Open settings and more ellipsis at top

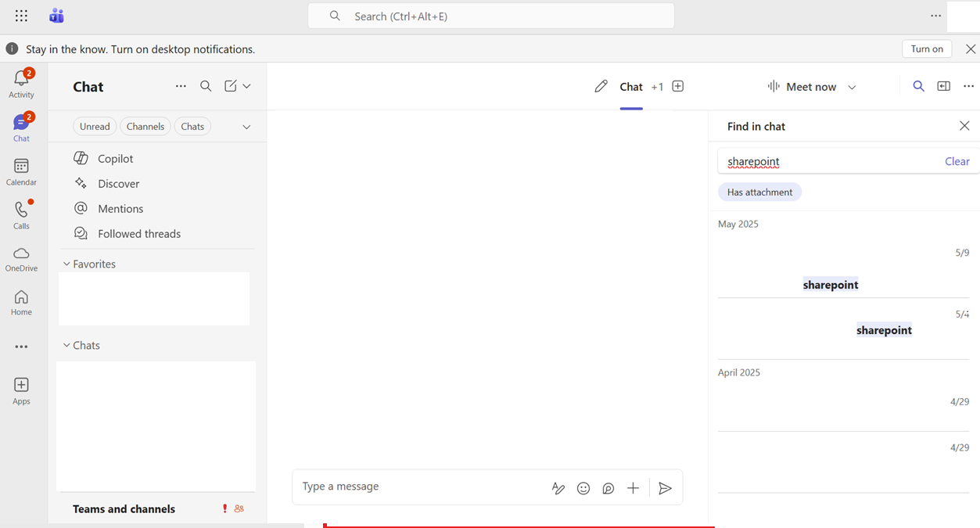click(936, 16)
